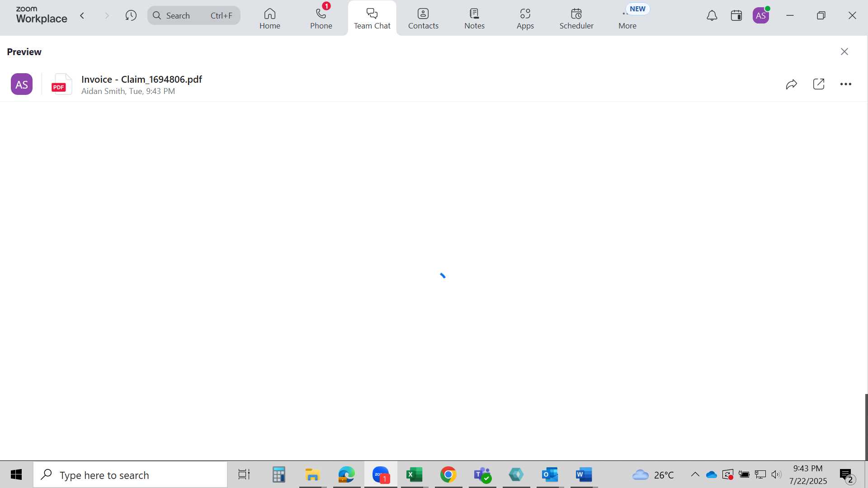The width and height of the screenshot is (868, 488).
Task: Click Aidan Smith's AS avatar in preview
Action: pos(22,84)
